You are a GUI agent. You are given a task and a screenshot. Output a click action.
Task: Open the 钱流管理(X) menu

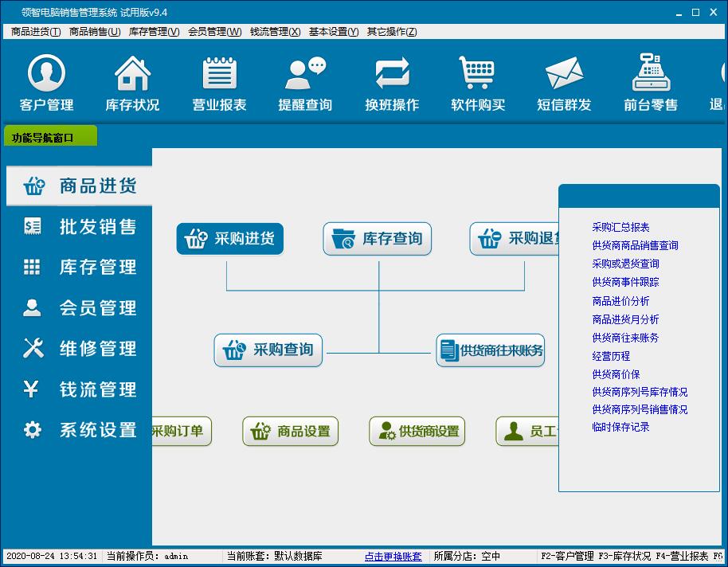coord(276,32)
